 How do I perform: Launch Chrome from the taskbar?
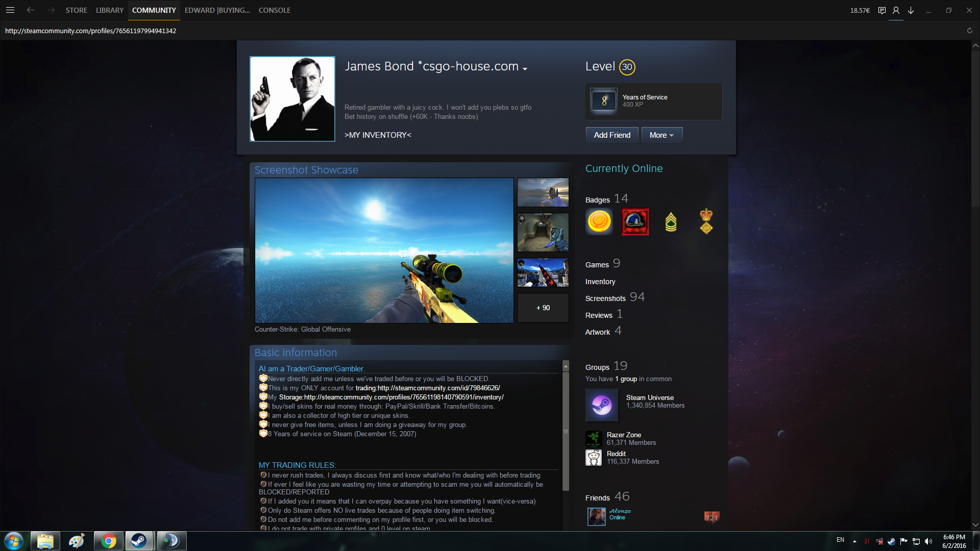tap(108, 541)
